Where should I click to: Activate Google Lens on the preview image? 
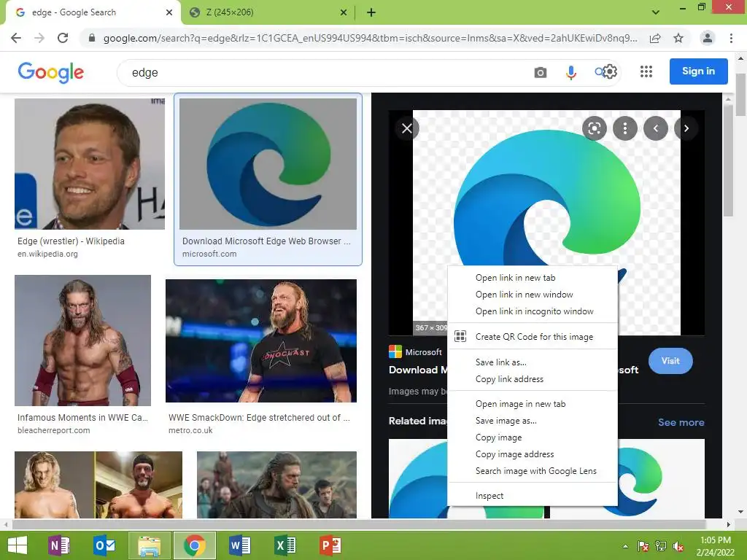pos(594,128)
